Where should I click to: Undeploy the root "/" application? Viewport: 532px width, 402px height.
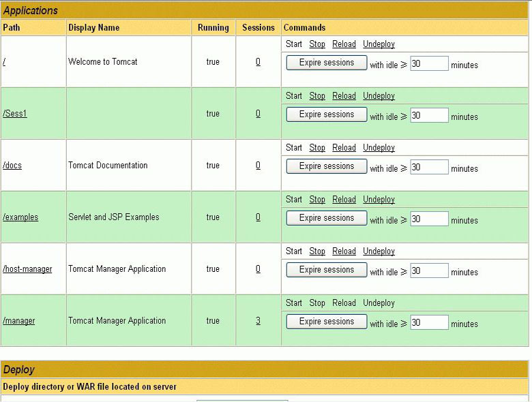click(379, 44)
